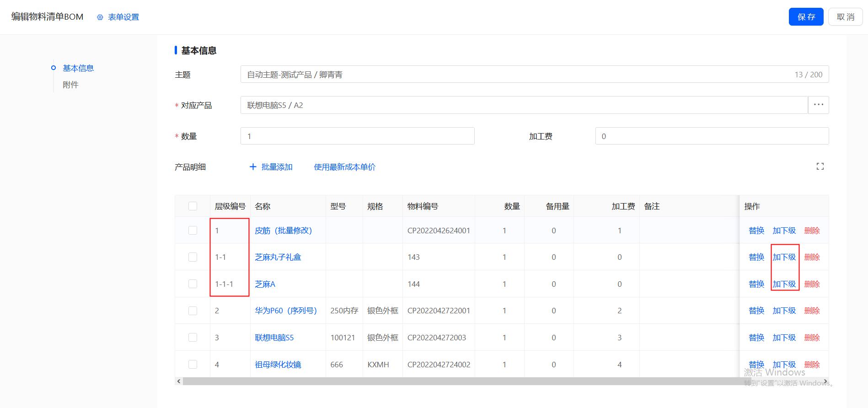868x408 pixels.
Task: Click the 层级编号 column header
Action: tap(230, 206)
